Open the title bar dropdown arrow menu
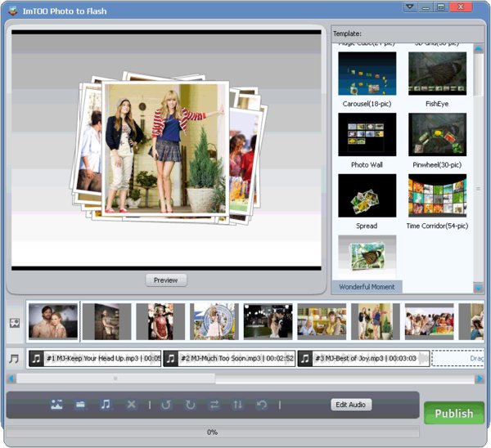The height and width of the screenshot is (448, 491). tap(410, 7)
